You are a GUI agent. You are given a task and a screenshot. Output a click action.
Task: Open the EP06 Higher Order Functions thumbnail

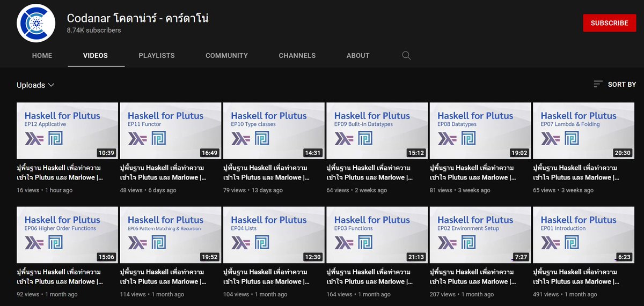click(67, 235)
